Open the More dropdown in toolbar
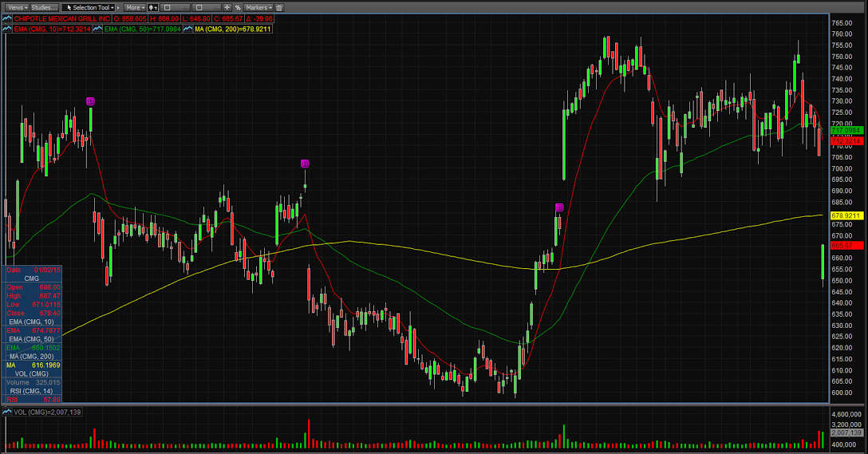The height and width of the screenshot is (454, 868). 135,8
